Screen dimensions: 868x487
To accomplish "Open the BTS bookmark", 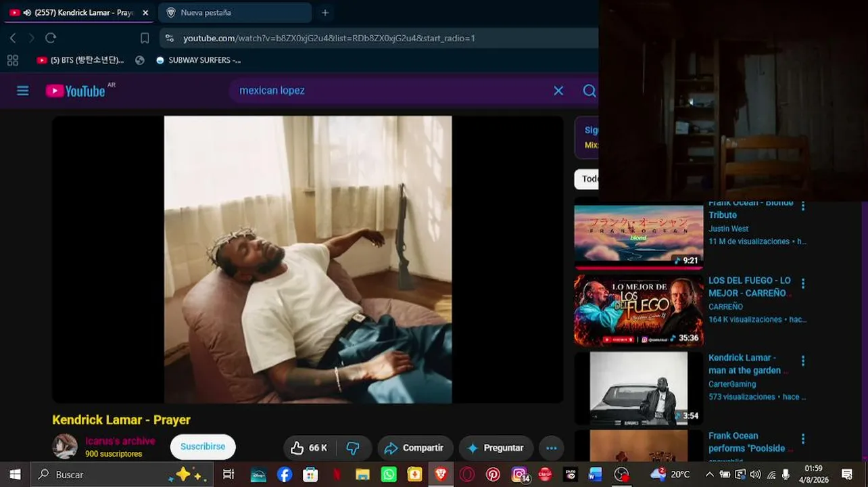I will pyautogui.click(x=80, y=60).
